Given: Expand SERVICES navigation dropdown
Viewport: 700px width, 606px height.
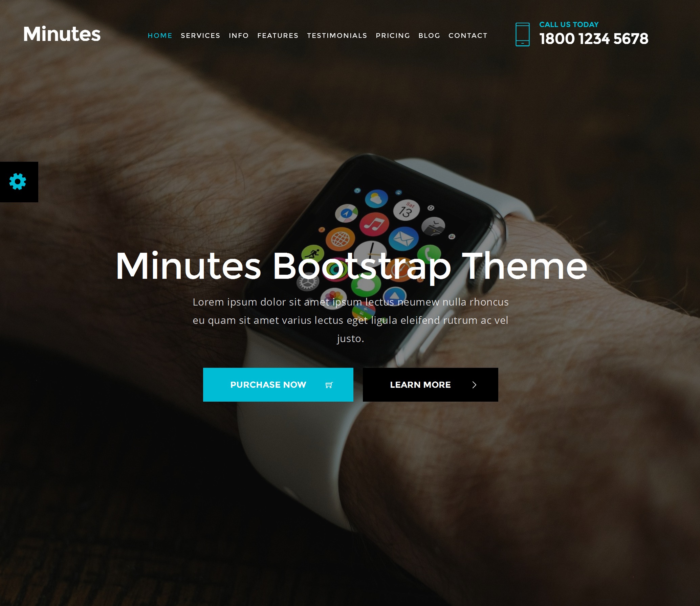Looking at the screenshot, I should 200,35.
